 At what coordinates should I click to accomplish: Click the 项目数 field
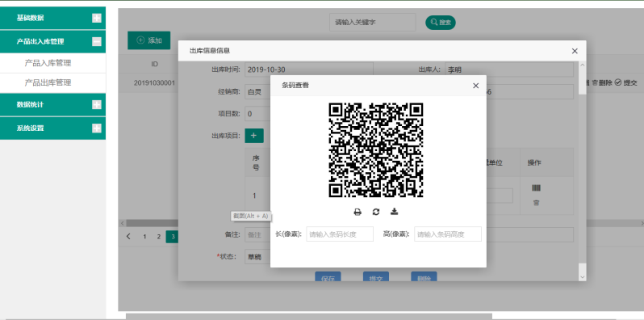[257, 114]
